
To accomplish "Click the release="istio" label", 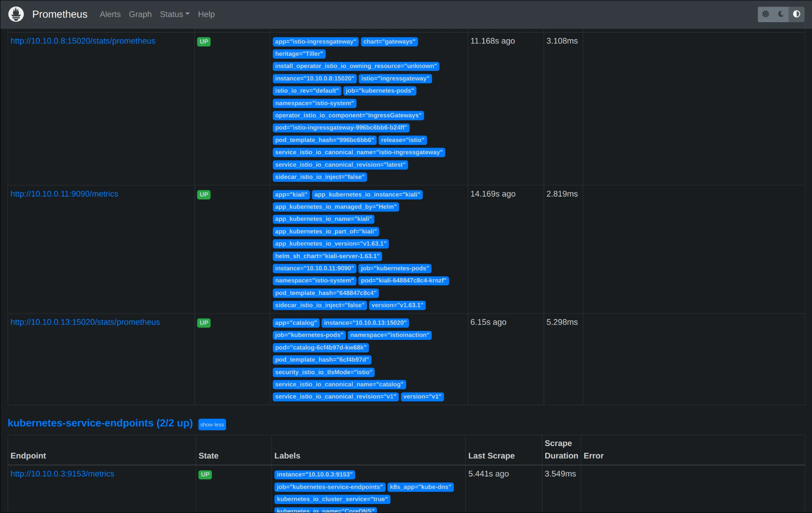I will (x=403, y=140).
